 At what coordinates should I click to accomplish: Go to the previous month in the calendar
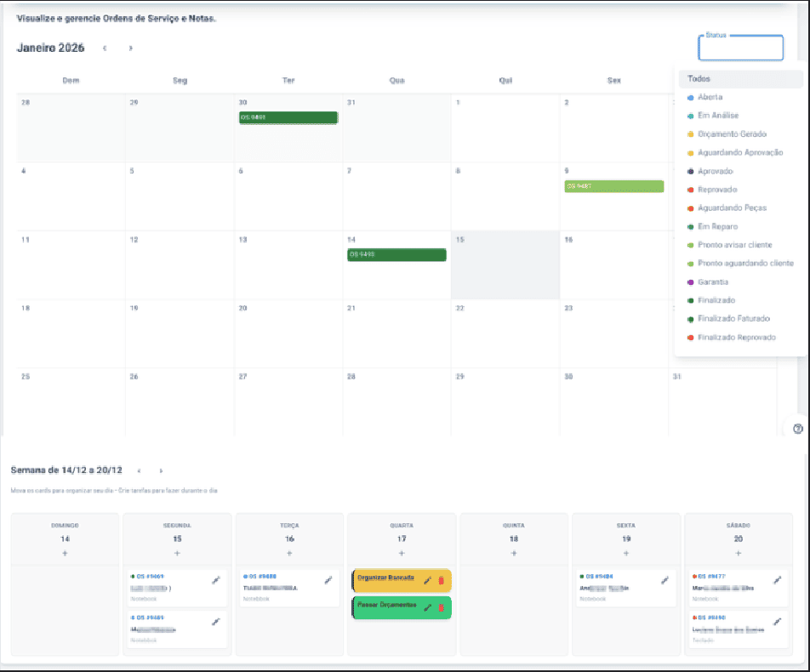point(105,48)
